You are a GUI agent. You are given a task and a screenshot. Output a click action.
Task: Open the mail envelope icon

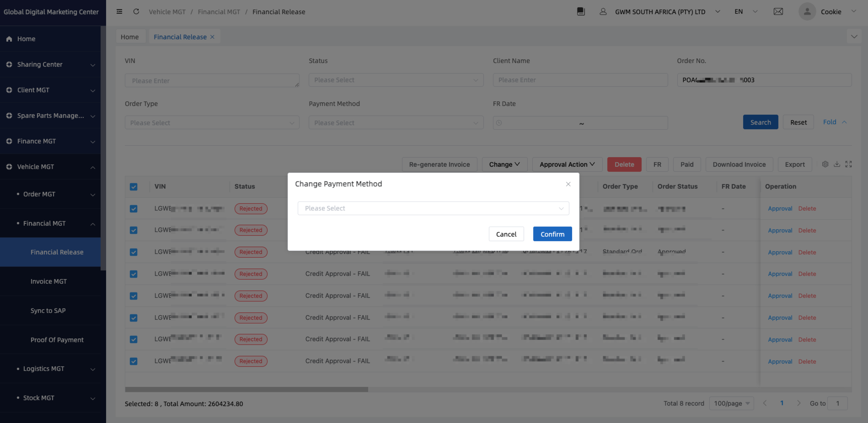coord(778,12)
